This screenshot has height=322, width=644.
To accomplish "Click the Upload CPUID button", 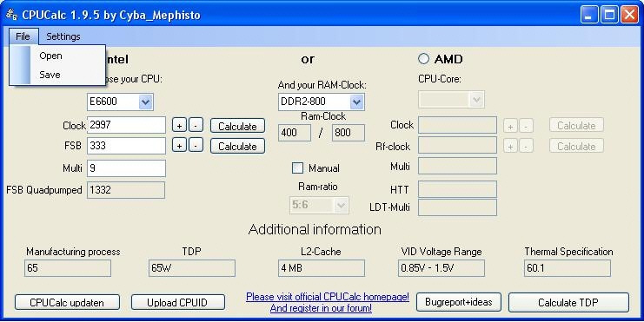I will [x=178, y=303].
